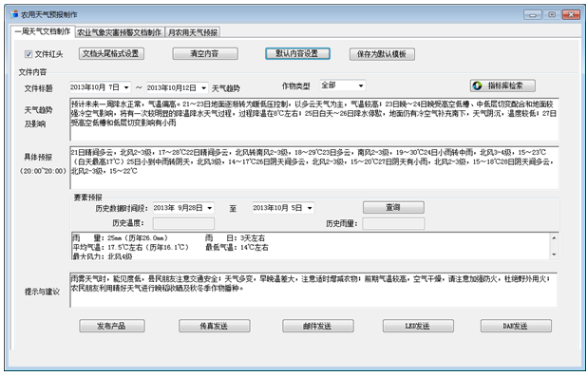The image size is (586, 376).
Task: Click the 历史温度 input field
Action: (x=183, y=224)
